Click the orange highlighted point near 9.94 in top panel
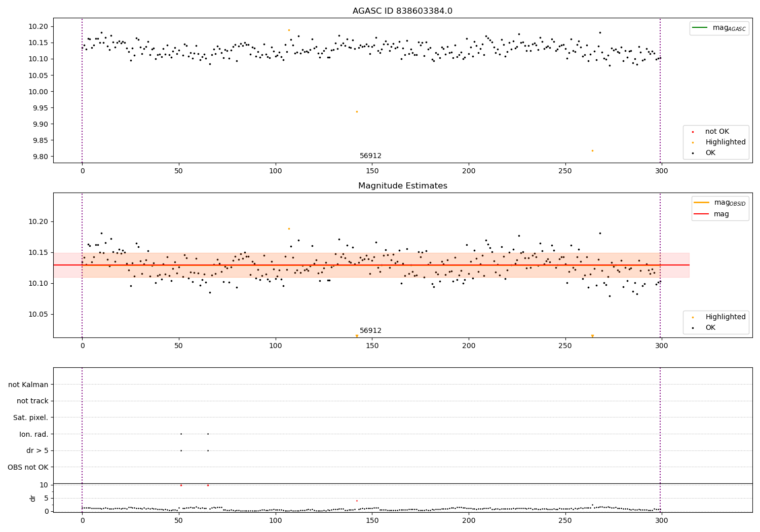The image size is (760, 532). (357, 111)
